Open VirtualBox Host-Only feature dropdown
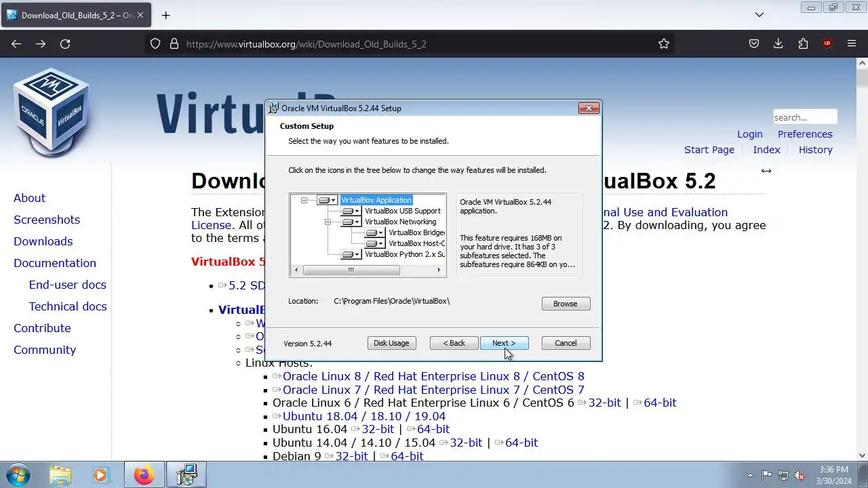The height and width of the screenshot is (488, 868). [374, 244]
